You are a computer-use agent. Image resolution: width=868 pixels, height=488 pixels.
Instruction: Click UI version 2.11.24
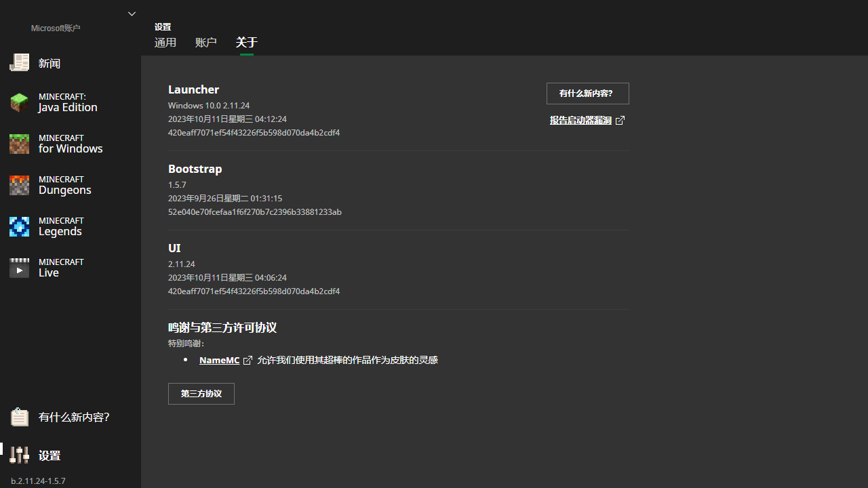182,264
